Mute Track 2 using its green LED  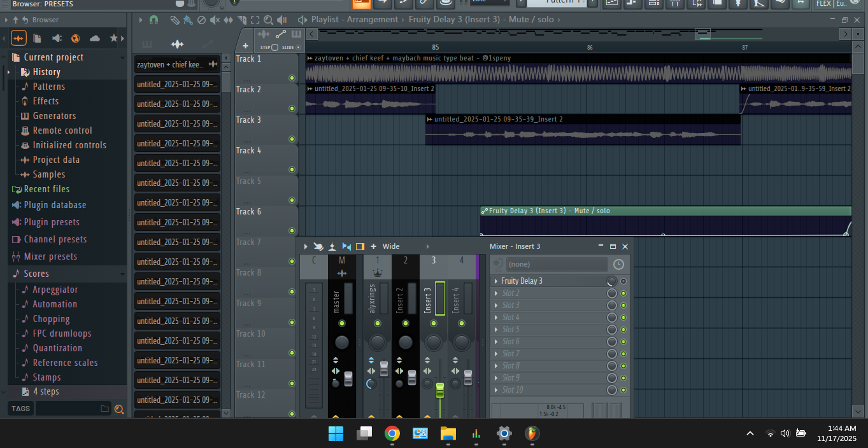tap(292, 109)
